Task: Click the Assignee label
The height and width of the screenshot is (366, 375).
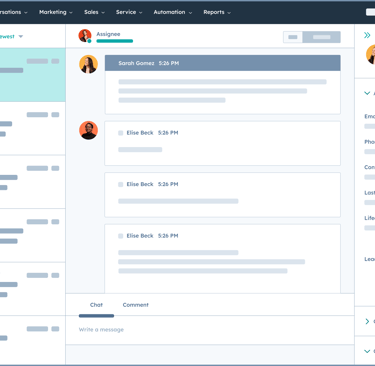Action: (x=108, y=34)
